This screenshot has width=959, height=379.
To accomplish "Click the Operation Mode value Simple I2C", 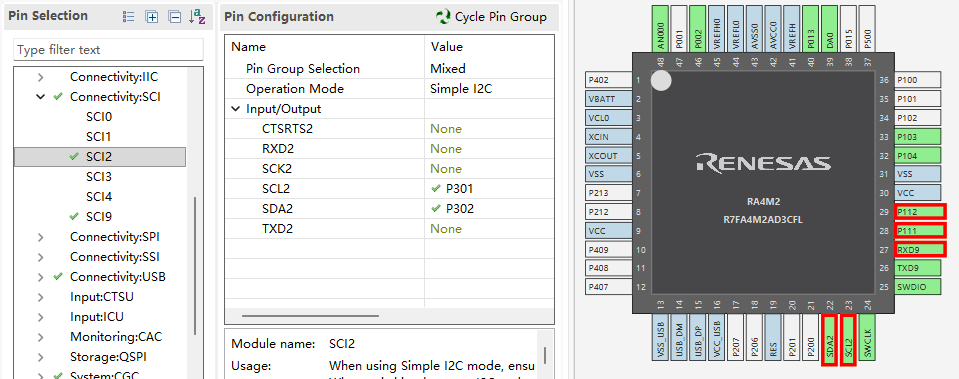I will pyautogui.click(x=461, y=89).
